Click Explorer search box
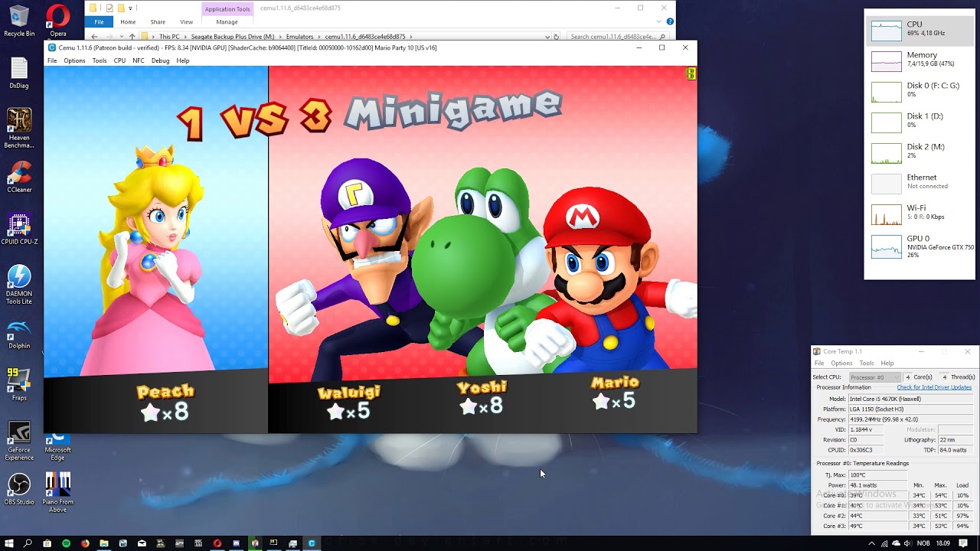980x551 pixels. pos(619,36)
